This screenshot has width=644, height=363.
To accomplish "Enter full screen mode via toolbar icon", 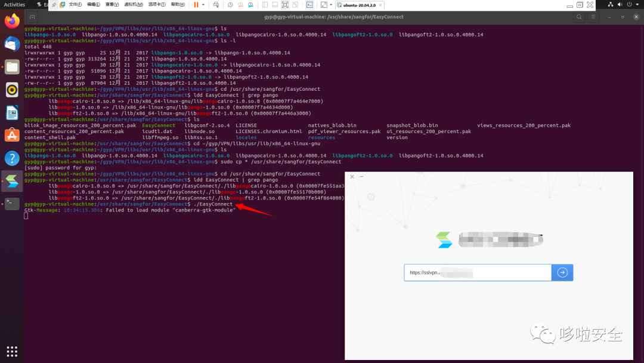I will pos(285,5).
